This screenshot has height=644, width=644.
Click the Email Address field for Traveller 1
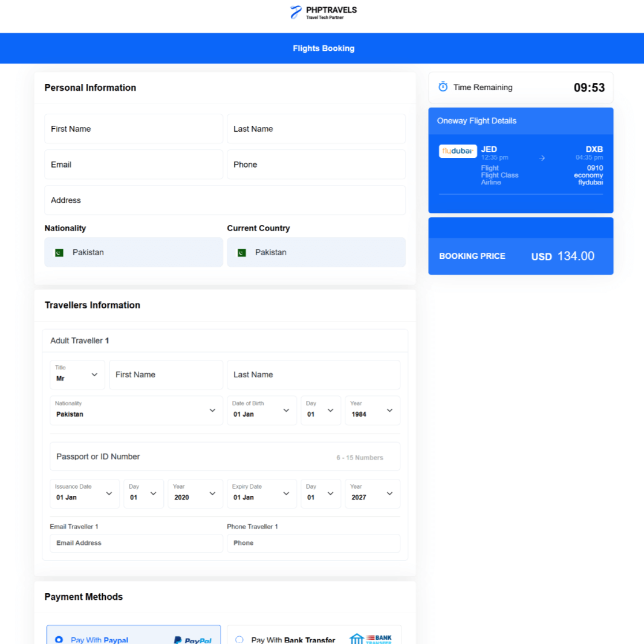pos(136,543)
